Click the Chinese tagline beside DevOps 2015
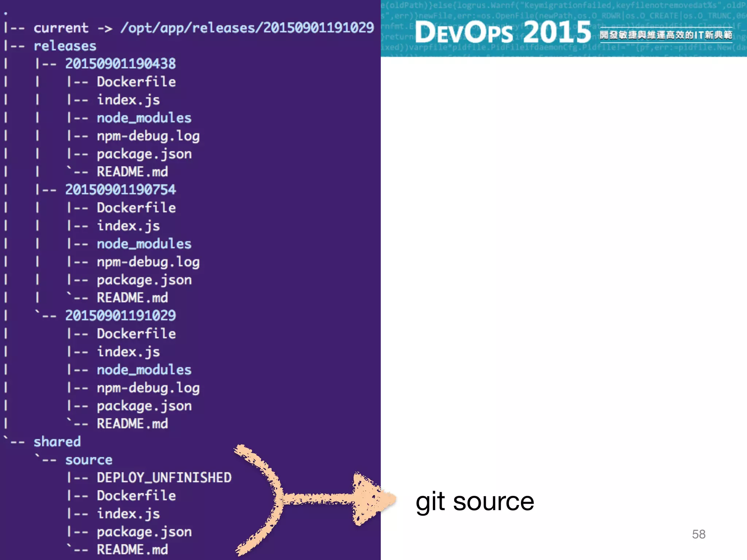Image resolution: width=747 pixels, height=560 pixels. [666, 35]
